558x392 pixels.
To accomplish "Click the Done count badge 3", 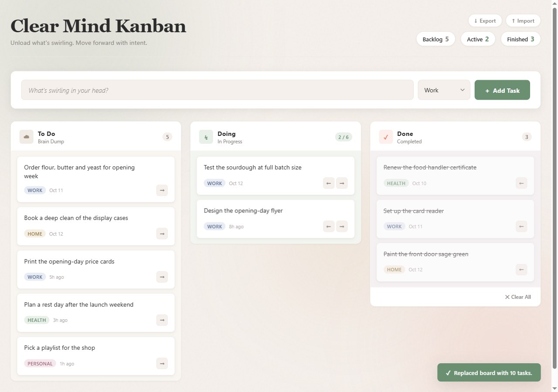I will coord(526,137).
